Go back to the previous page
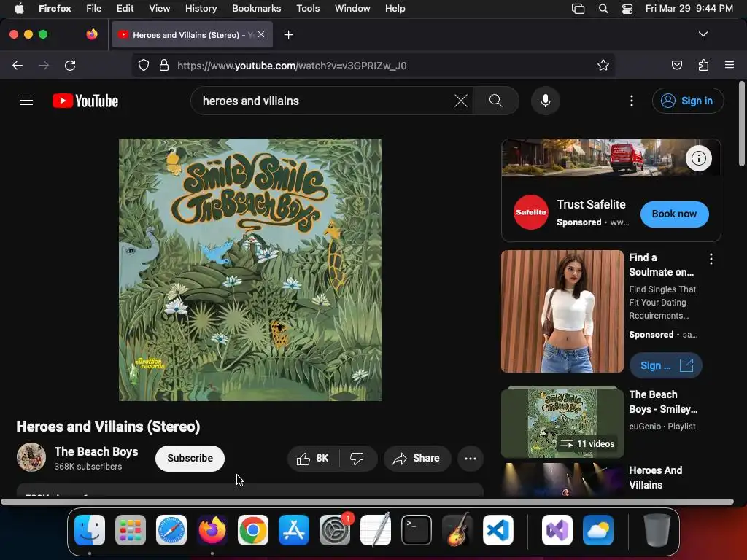Viewport: 747px width, 560px height. pos(18,65)
